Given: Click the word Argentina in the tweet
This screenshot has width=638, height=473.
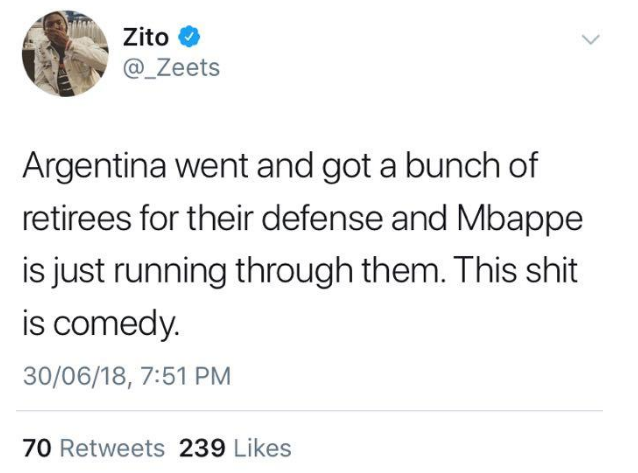Looking at the screenshot, I should (x=93, y=165).
